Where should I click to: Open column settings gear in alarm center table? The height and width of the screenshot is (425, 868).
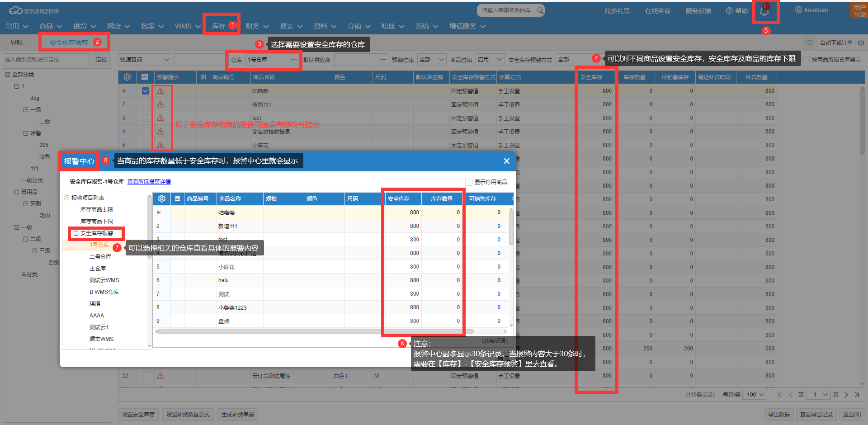pyautogui.click(x=162, y=199)
